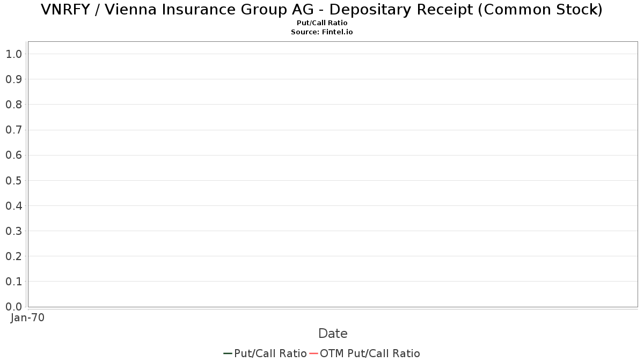This screenshot has height=362, width=644.
Task: Click the VNRFY Vienna Insurance Group chart title
Action: 322,10
